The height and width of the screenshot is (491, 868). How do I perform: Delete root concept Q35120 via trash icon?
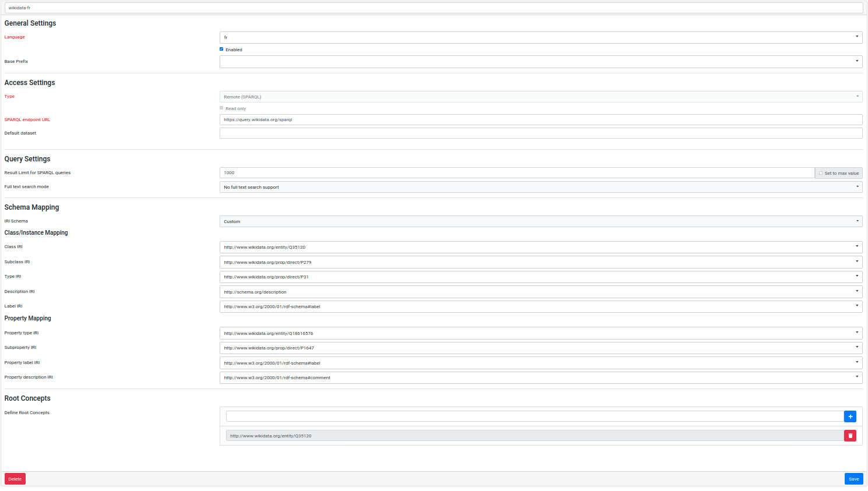(x=851, y=435)
